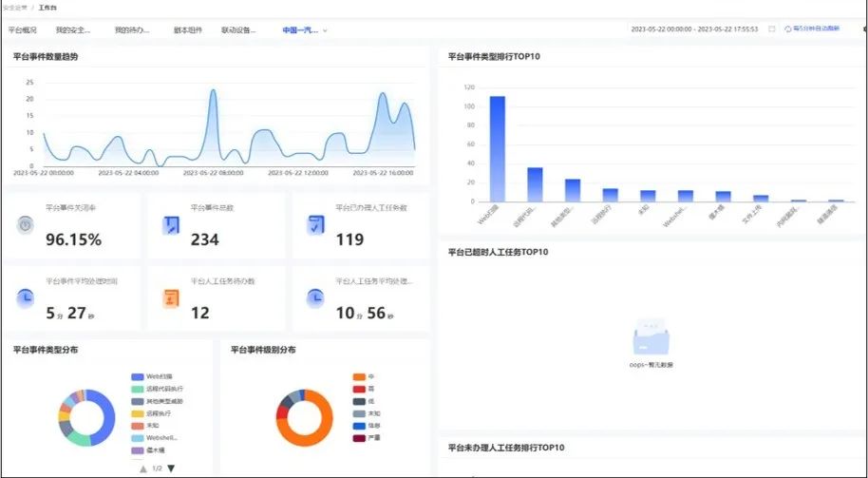Go to next legend page with the down arrow
Viewport: 868px width, 478px height.
click(x=171, y=468)
